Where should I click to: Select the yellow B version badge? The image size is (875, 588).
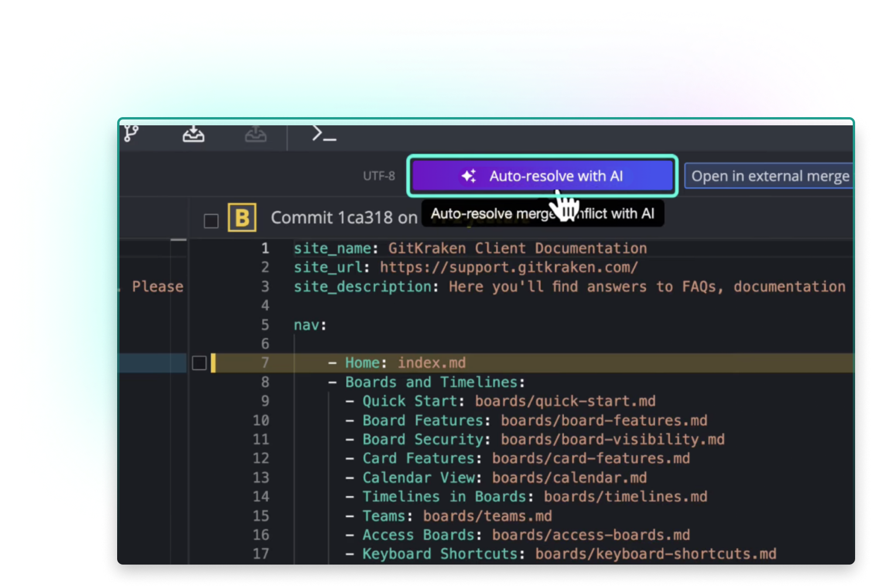point(241,217)
